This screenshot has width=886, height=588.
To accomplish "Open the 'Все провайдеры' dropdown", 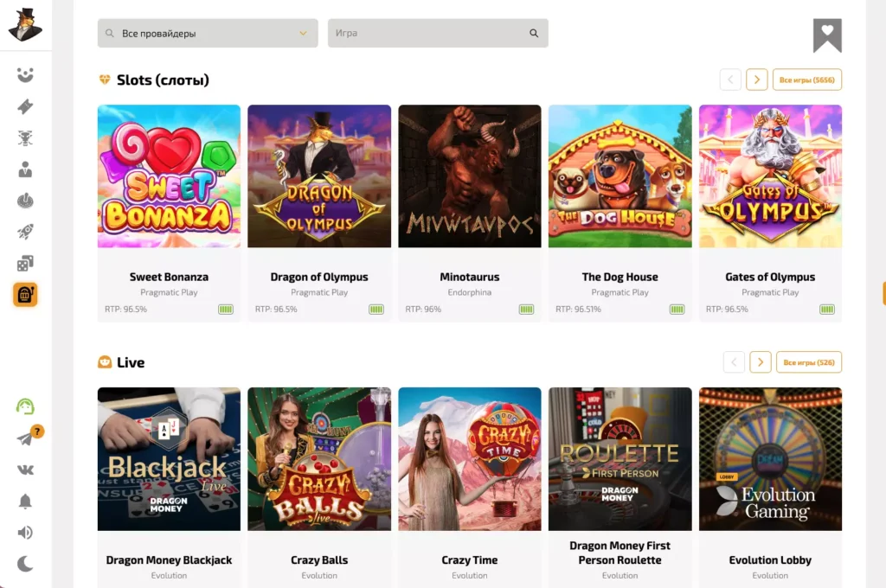I will [208, 34].
